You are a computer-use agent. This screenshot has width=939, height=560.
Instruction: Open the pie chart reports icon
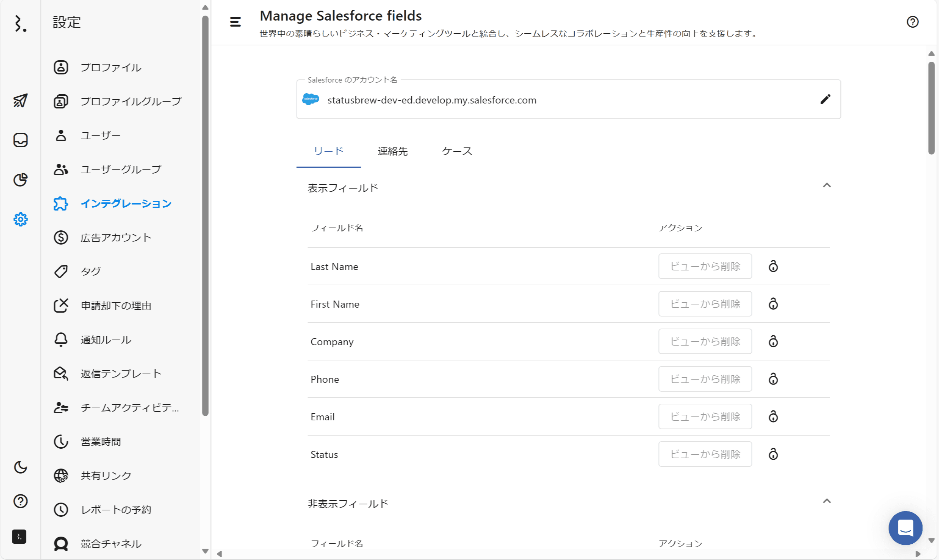pyautogui.click(x=20, y=180)
